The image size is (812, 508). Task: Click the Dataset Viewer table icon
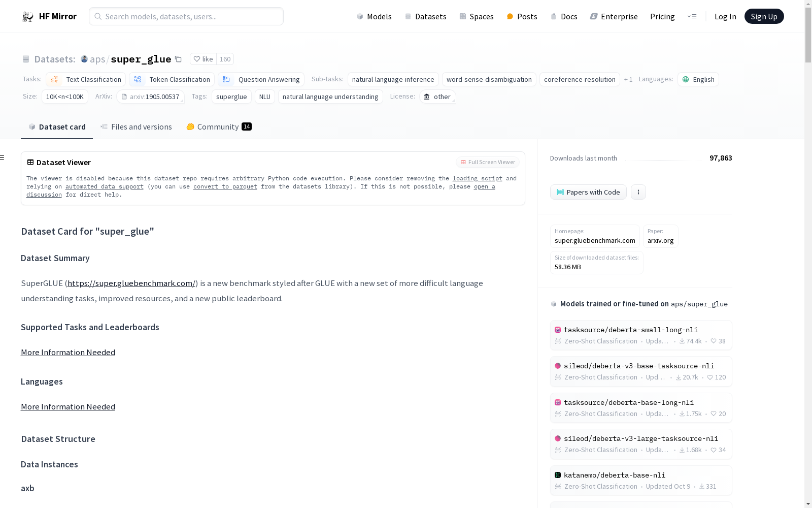point(30,162)
